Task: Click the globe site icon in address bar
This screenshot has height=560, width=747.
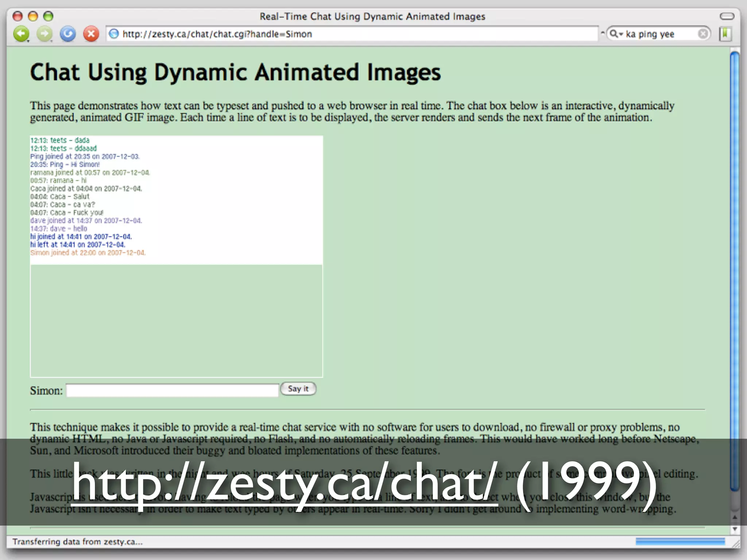Action: (x=114, y=34)
